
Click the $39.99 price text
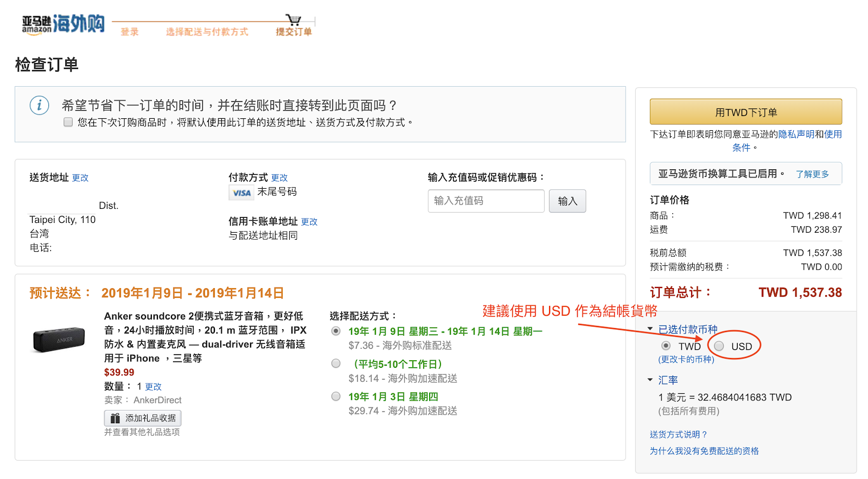tap(119, 373)
